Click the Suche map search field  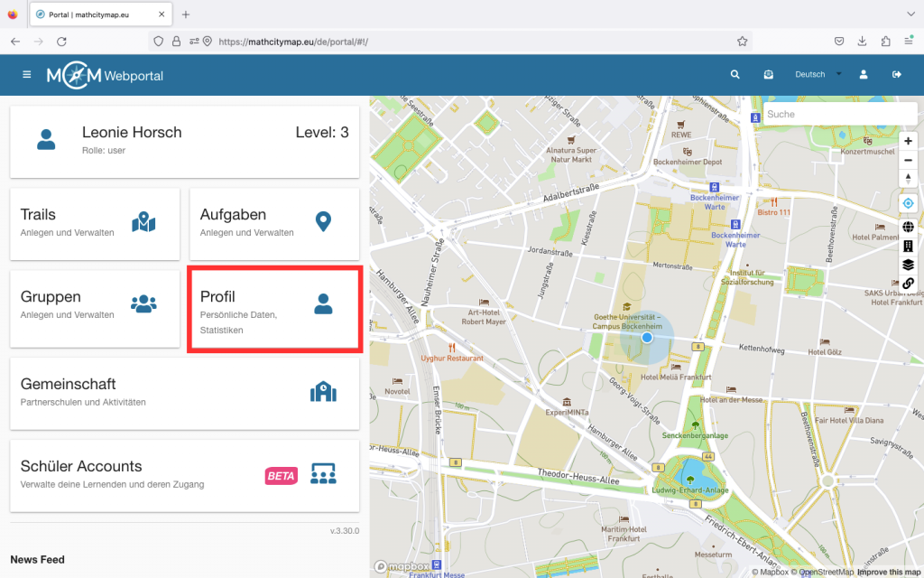(x=835, y=115)
